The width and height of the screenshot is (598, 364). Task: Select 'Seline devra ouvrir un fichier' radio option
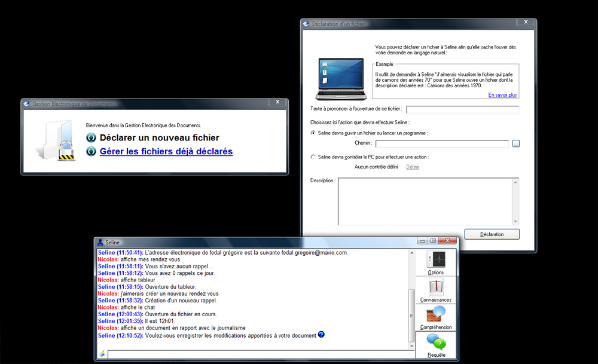313,133
